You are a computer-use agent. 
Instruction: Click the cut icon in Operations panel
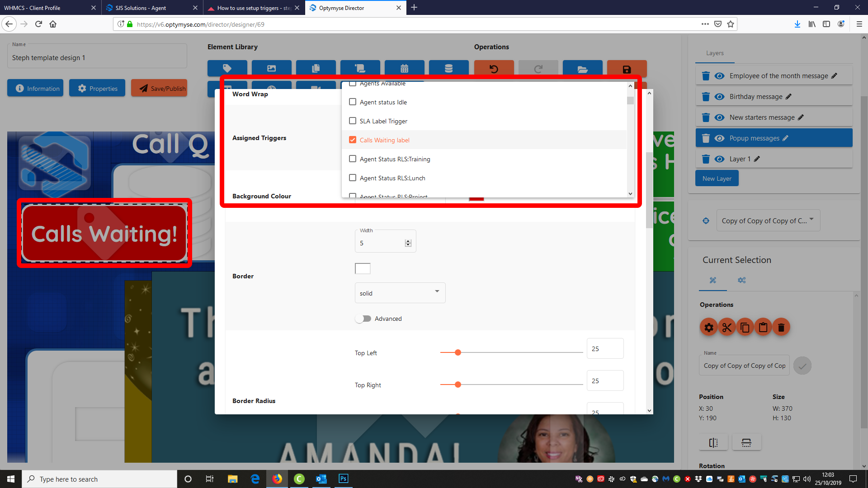[x=726, y=327]
